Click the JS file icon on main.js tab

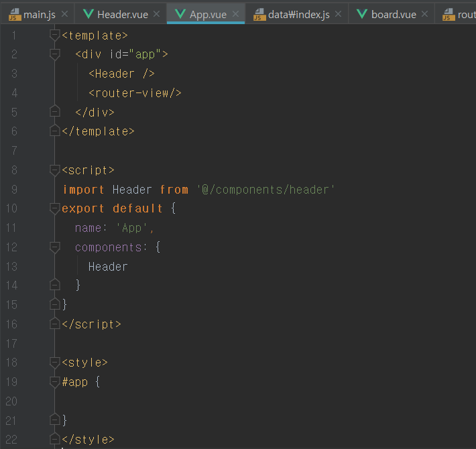(15, 14)
